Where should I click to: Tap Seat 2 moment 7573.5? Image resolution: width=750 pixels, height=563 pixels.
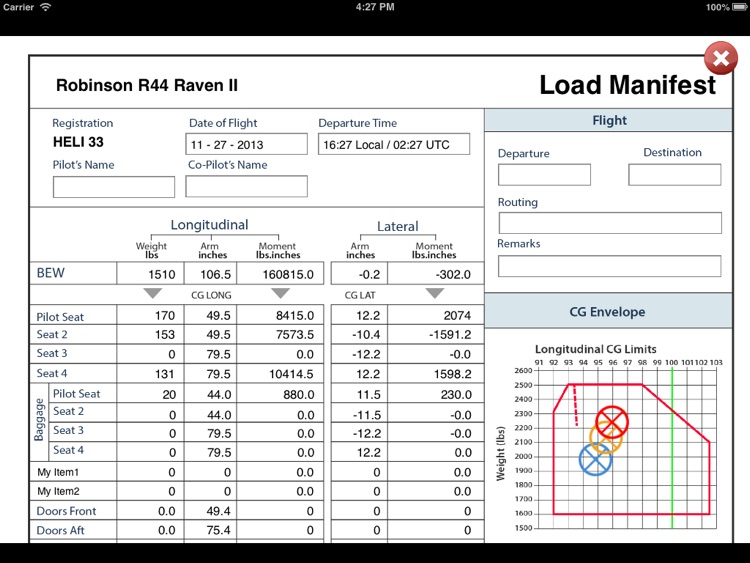[280, 334]
